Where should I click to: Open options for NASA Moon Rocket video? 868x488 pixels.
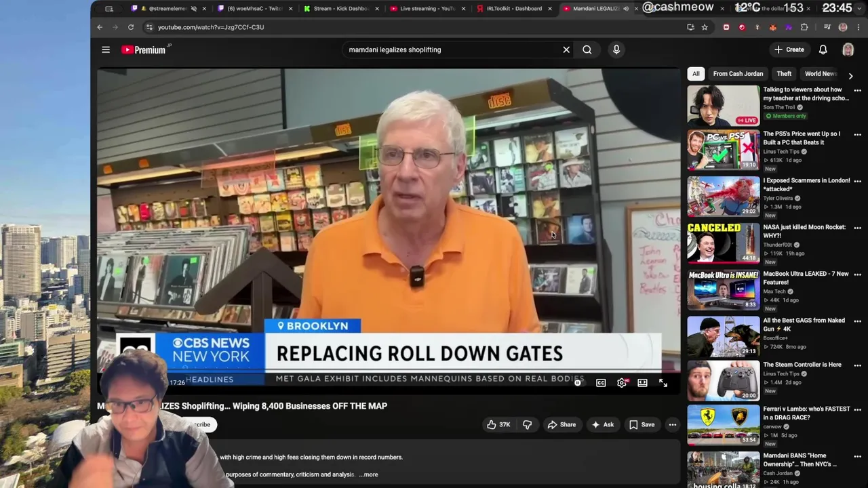pos(857,228)
